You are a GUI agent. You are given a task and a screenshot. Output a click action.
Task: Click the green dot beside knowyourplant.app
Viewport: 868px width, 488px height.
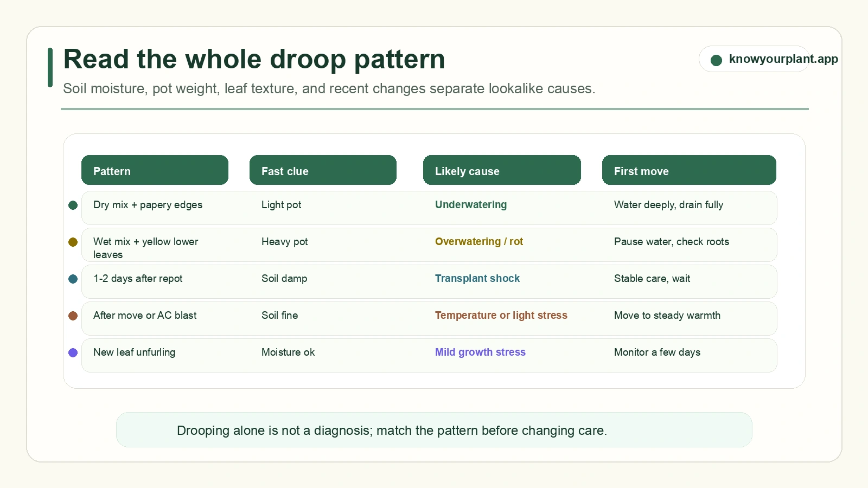point(716,60)
